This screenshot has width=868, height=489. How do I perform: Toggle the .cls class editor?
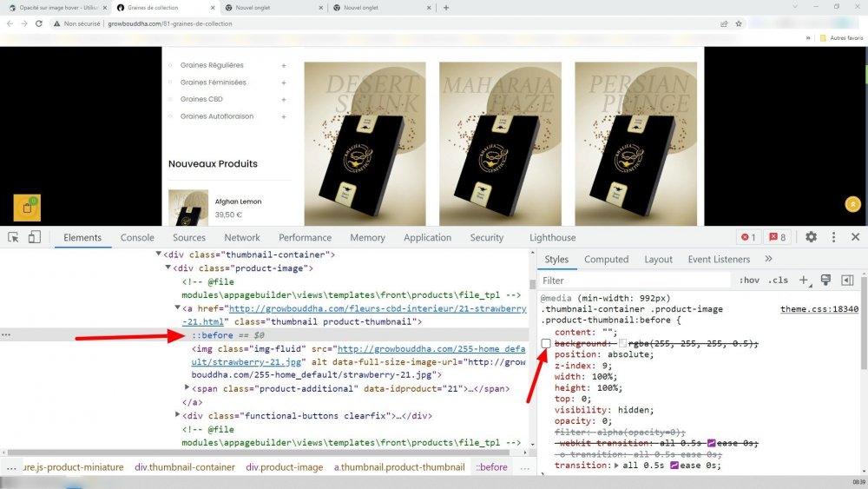click(x=778, y=281)
